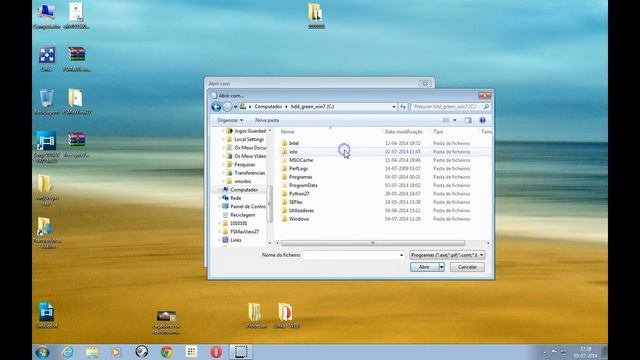Viewport: 640px width, 360px height.
Task: Select Painel de Controlo in tree
Action: pos(247,207)
